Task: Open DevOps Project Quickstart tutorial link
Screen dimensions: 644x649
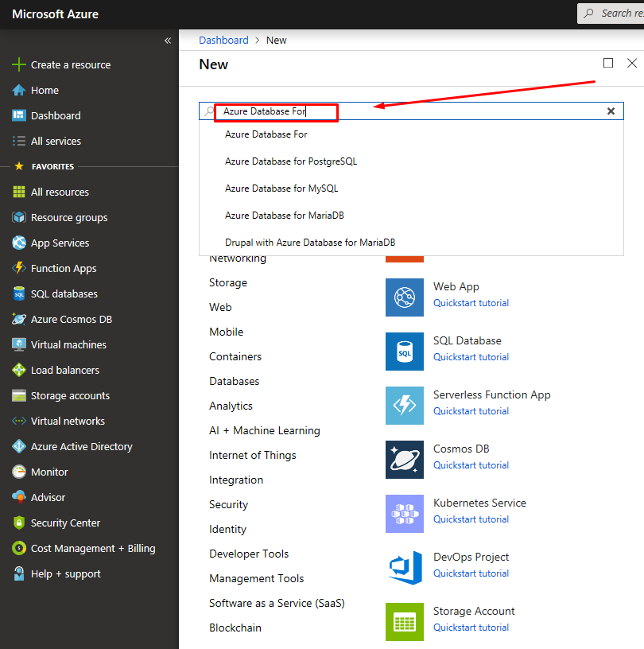Action: tap(471, 573)
